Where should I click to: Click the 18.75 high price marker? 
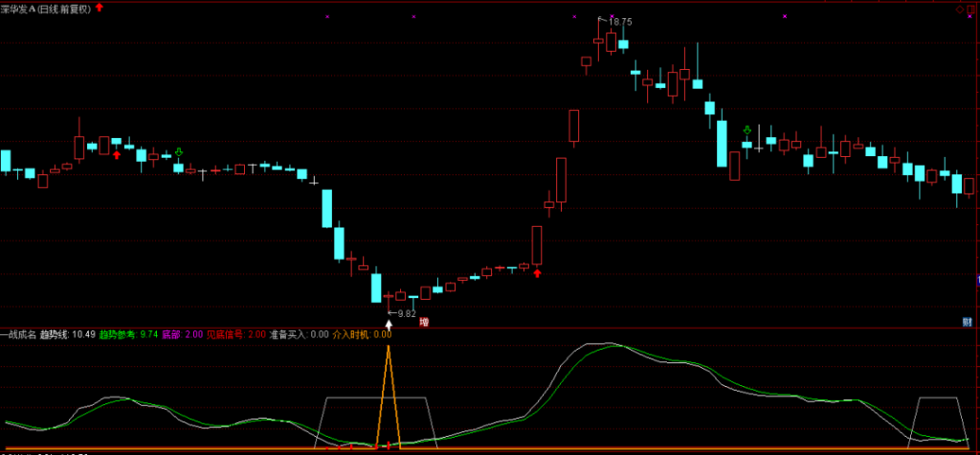pyautogui.click(x=620, y=20)
